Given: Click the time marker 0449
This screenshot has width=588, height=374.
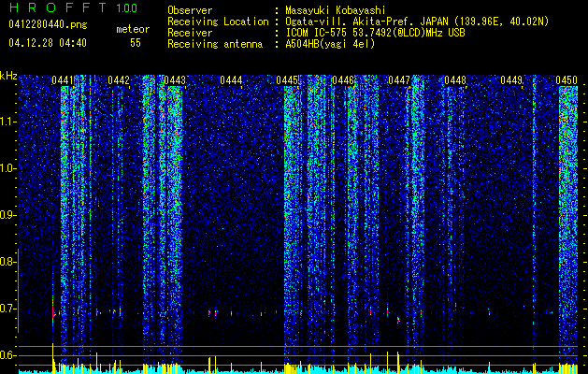Looking at the screenshot, I should (511, 80).
